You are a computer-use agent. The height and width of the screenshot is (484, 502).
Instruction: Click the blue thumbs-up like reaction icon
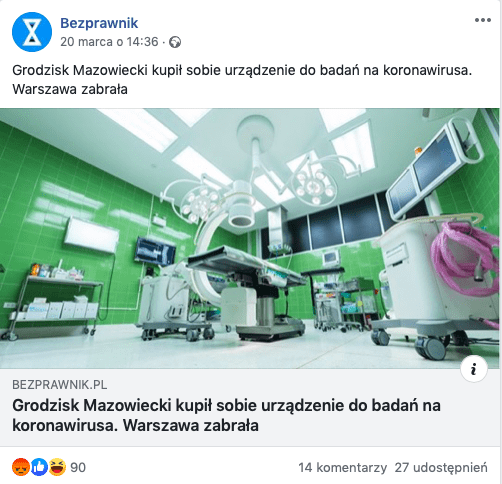pos(39,467)
